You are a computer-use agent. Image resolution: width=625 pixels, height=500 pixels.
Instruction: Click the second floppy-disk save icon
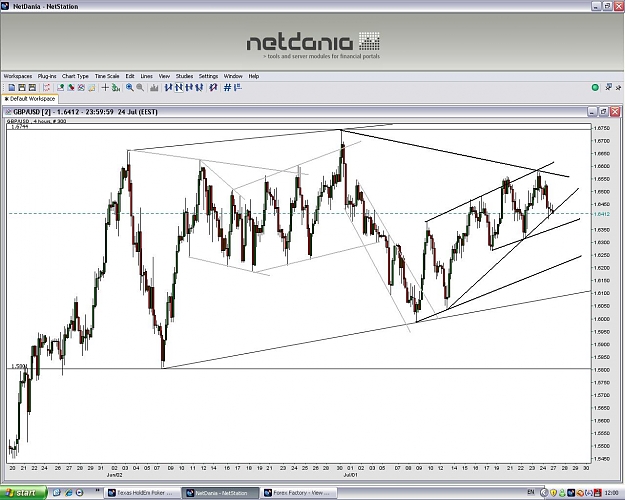[x=32, y=87]
